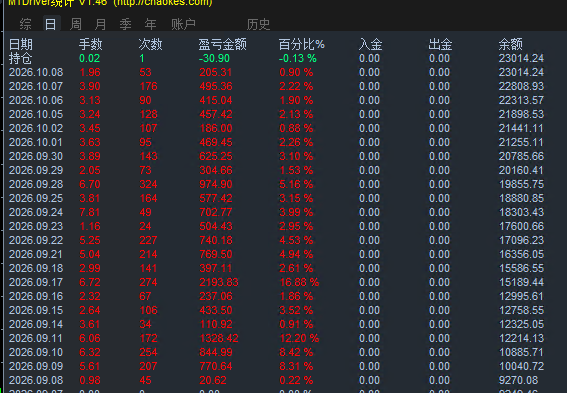Click the -0.13 % position percentage
Viewport: 567px width, 393px height.
click(x=298, y=58)
